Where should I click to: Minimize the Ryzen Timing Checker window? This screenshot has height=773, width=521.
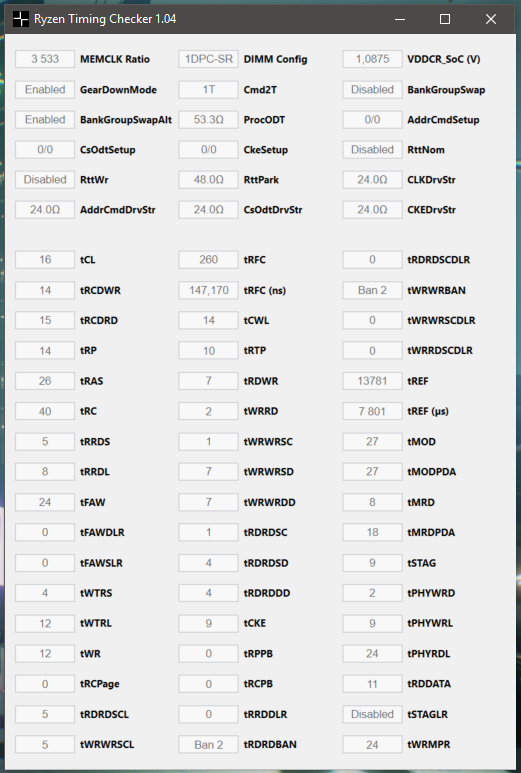[x=400, y=19]
